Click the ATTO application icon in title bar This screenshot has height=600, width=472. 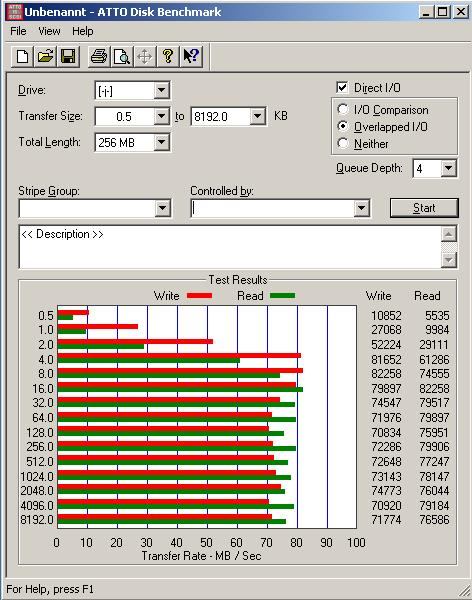pyautogui.click(x=15, y=12)
